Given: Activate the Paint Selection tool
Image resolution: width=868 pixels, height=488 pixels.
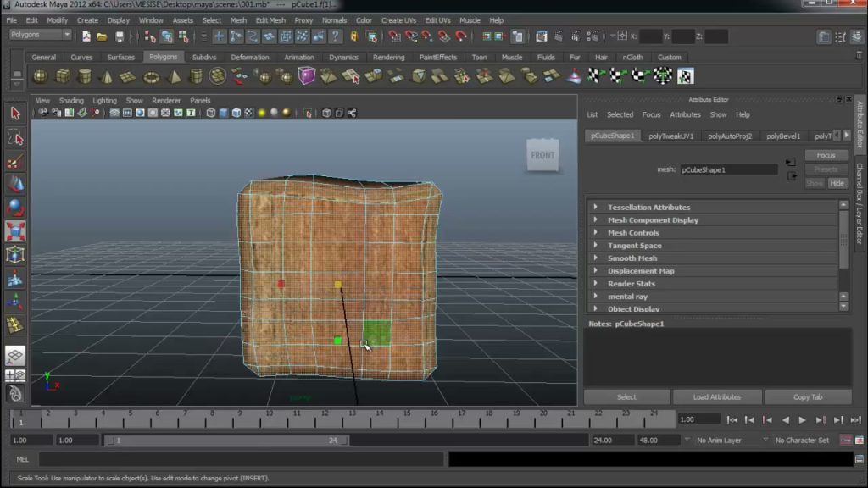Looking at the screenshot, I should pyautogui.click(x=15, y=162).
